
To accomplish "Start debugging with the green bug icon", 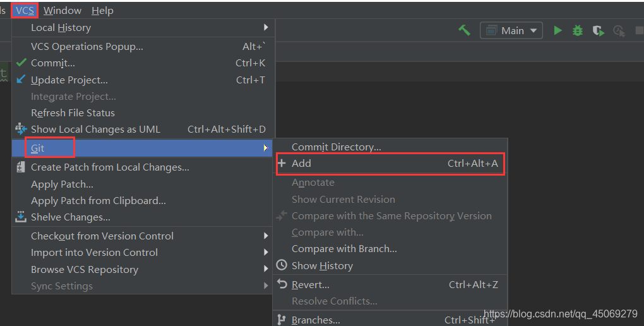I will click(x=578, y=30).
